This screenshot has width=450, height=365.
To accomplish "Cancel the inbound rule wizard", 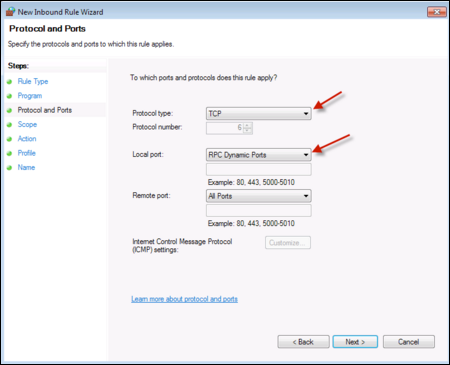I will click(409, 342).
